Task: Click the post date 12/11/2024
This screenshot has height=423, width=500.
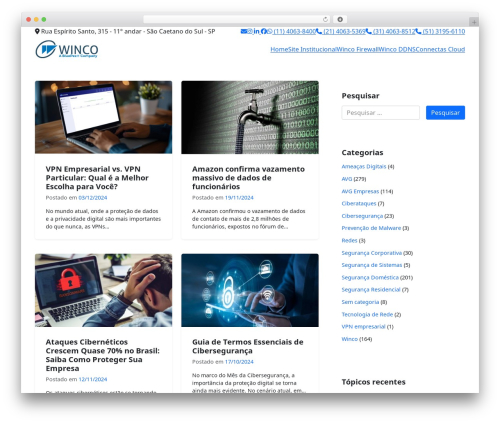Action: click(x=93, y=379)
